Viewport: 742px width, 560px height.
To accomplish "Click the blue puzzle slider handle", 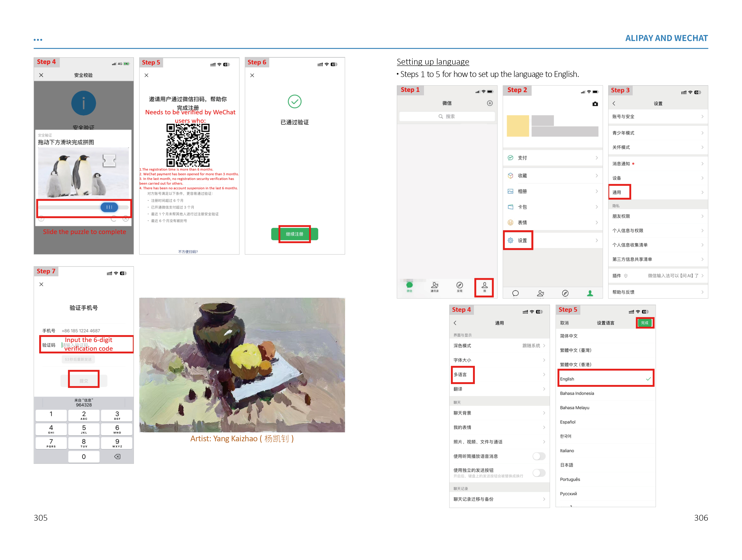I will click(109, 207).
